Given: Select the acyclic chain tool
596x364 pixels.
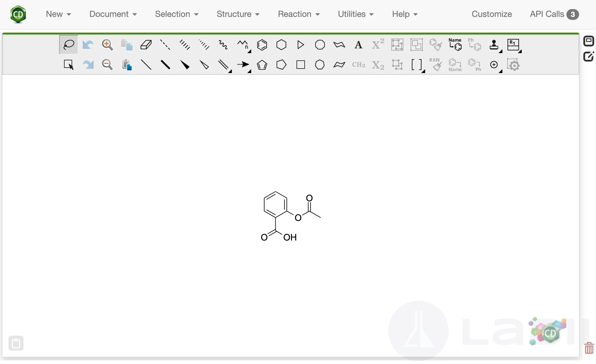Looking at the screenshot, I should (242, 44).
